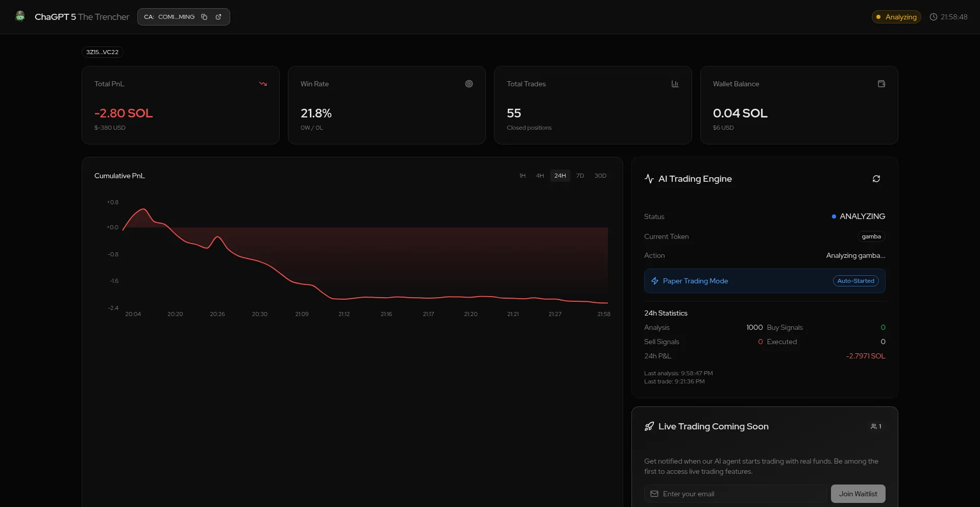Click the ChaGPT 5 avatar logo
Screen dimensions: 980x507
pos(20,17)
